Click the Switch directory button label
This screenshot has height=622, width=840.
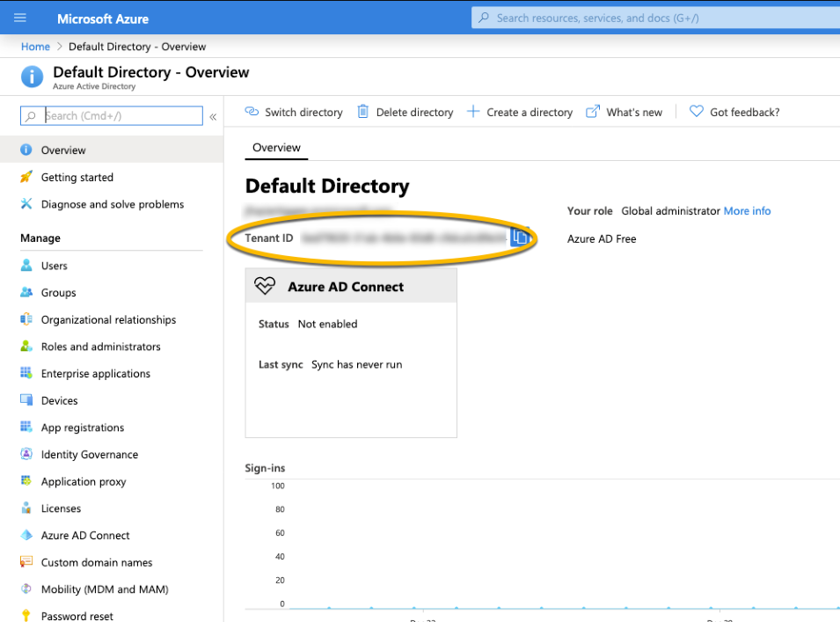pyautogui.click(x=303, y=112)
